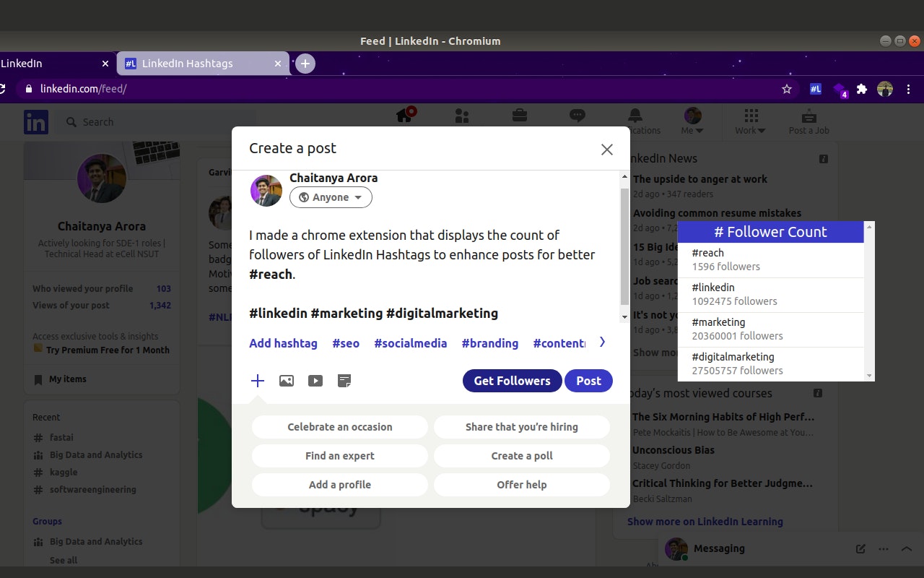Choose Add a profile option
The height and width of the screenshot is (578, 924).
340,485
